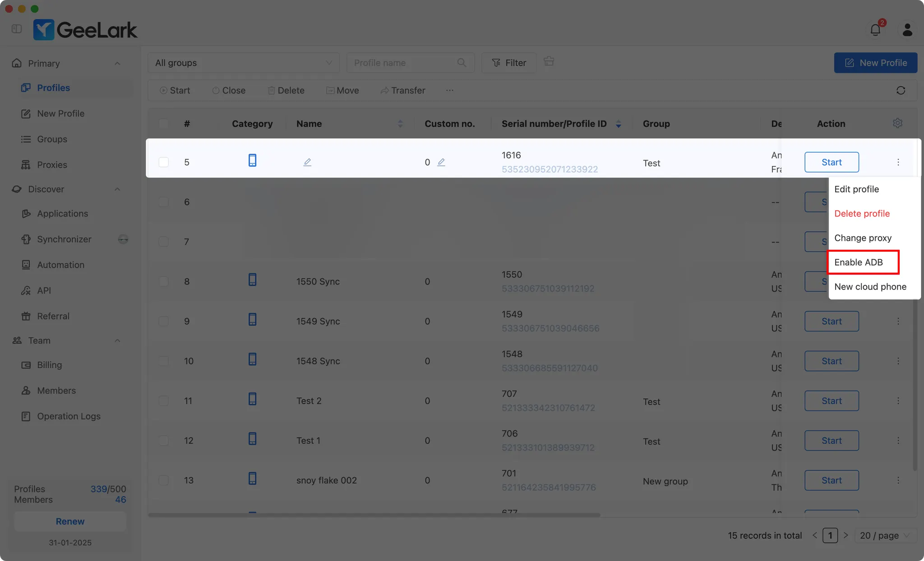Click the refresh icon in toolbar
The image size is (924, 561).
(901, 91)
